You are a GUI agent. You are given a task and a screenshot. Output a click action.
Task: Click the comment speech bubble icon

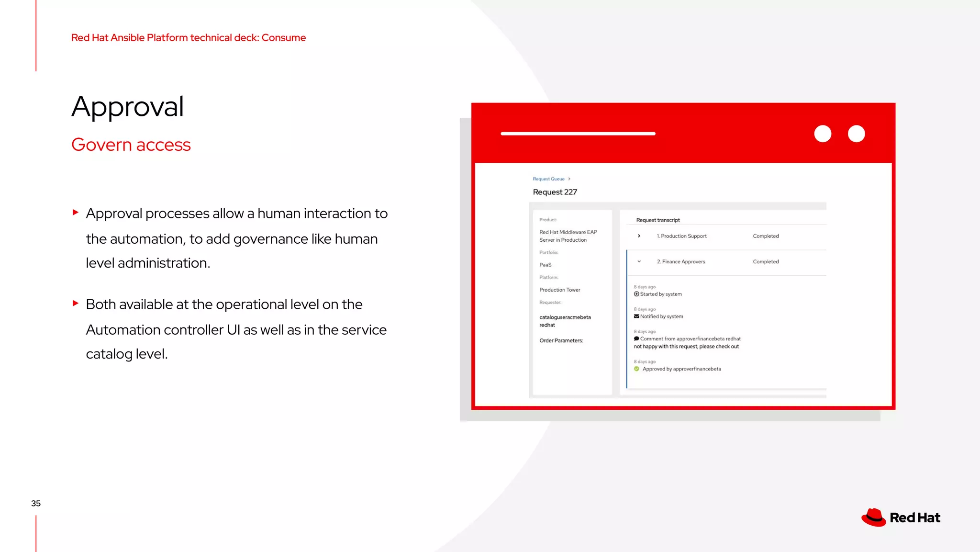tap(636, 338)
